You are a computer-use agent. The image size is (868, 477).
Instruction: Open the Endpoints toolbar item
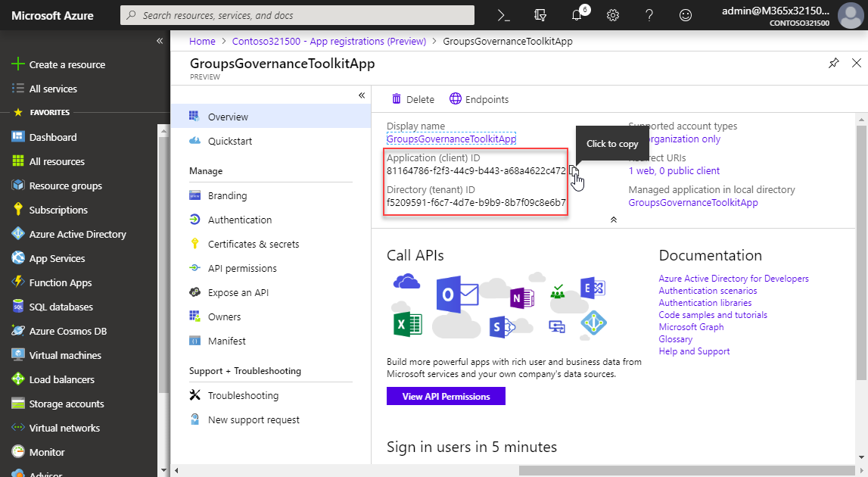tap(479, 99)
